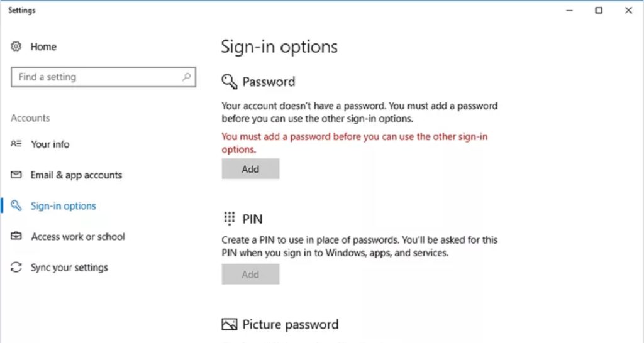Click the sync arrows icon for Sync your settings
Viewport: 644px width, 343px height.
pyautogui.click(x=17, y=268)
